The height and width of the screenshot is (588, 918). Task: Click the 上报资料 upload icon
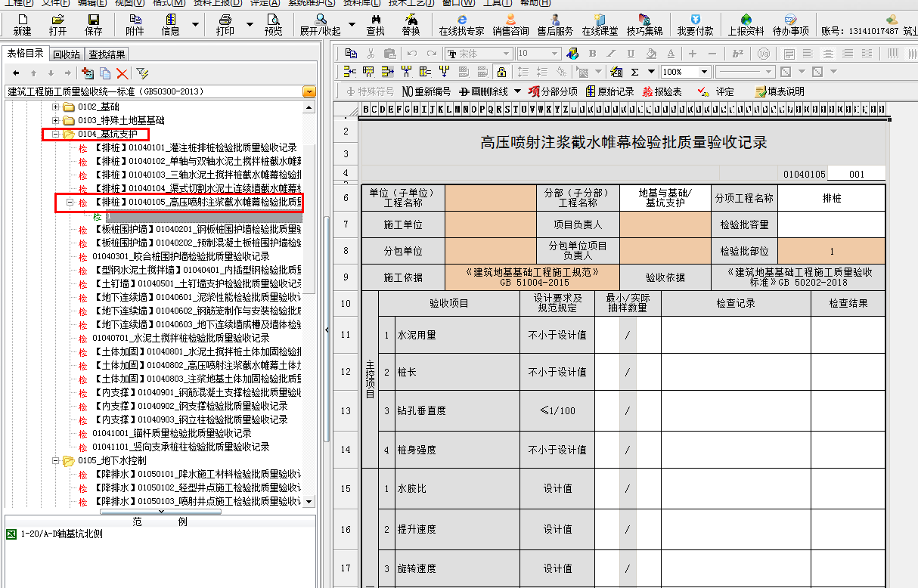[x=746, y=24]
